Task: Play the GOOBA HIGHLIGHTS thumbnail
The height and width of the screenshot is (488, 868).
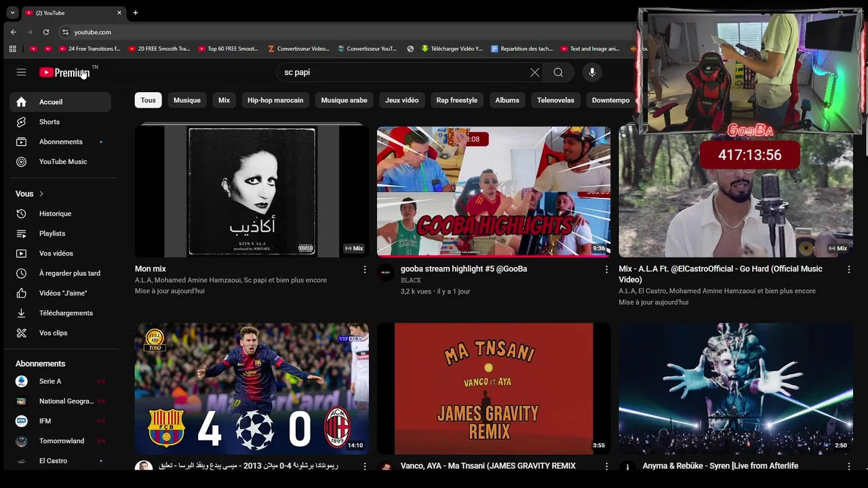Action: (x=494, y=191)
